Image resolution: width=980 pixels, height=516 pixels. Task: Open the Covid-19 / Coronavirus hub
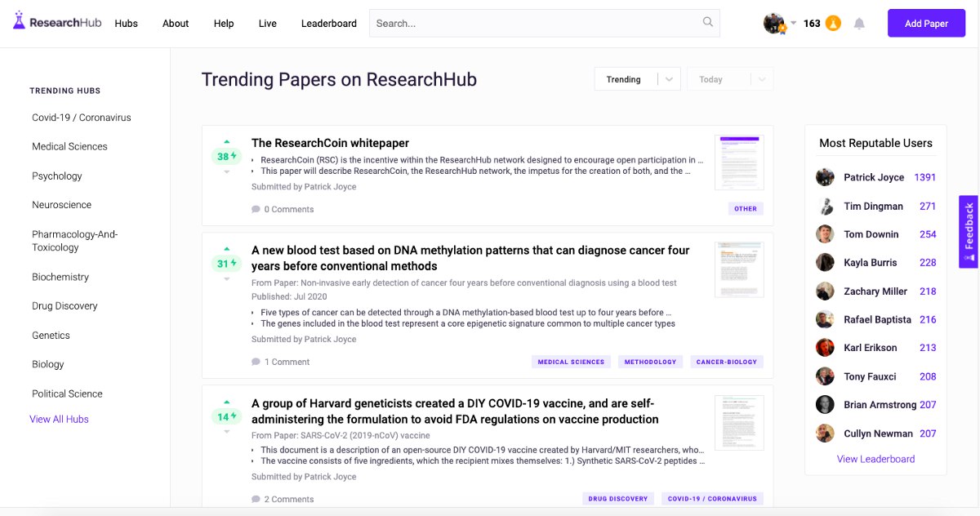point(82,118)
